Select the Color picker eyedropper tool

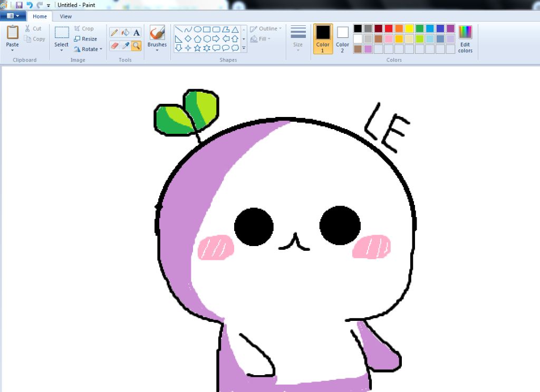pos(126,45)
